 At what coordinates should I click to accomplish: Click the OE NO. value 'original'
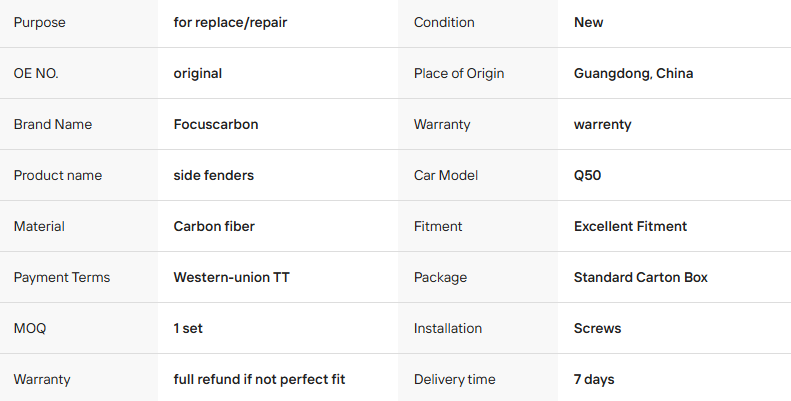pos(198,73)
